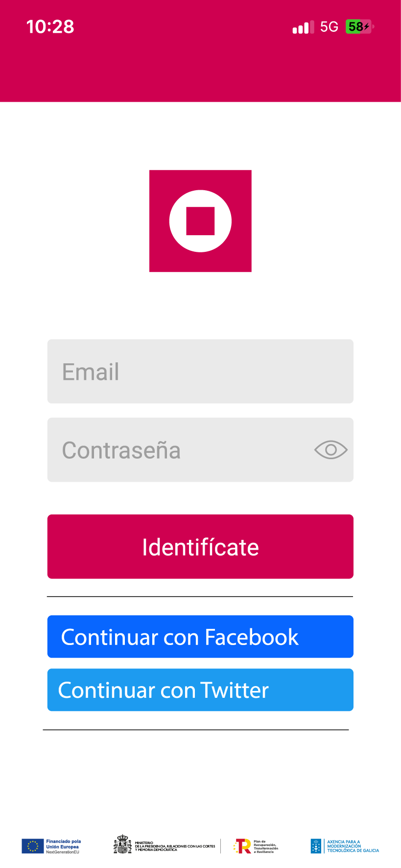Tap the Galicia shield emblem
Viewport: 401px width, 868px height.
(316, 846)
